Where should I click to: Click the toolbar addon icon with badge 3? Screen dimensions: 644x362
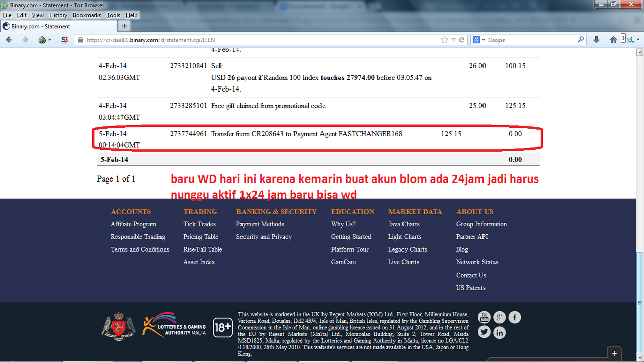point(627,39)
